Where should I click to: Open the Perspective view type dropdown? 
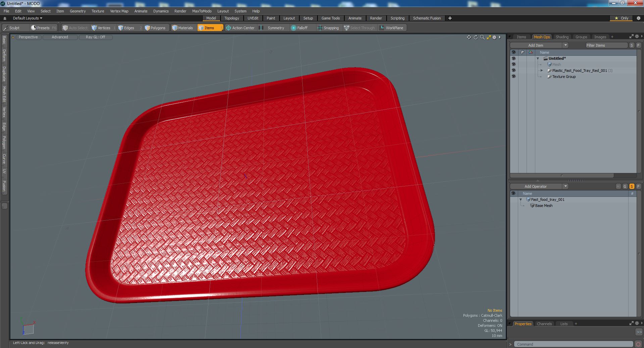28,37
